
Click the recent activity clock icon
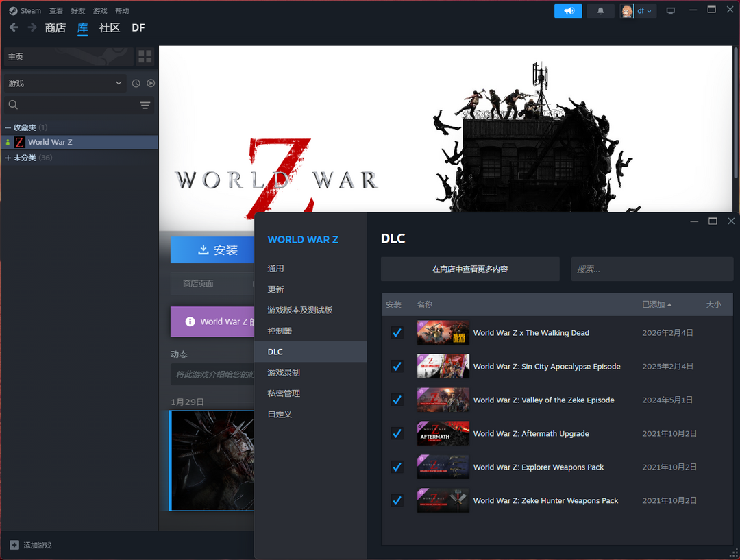[136, 84]
